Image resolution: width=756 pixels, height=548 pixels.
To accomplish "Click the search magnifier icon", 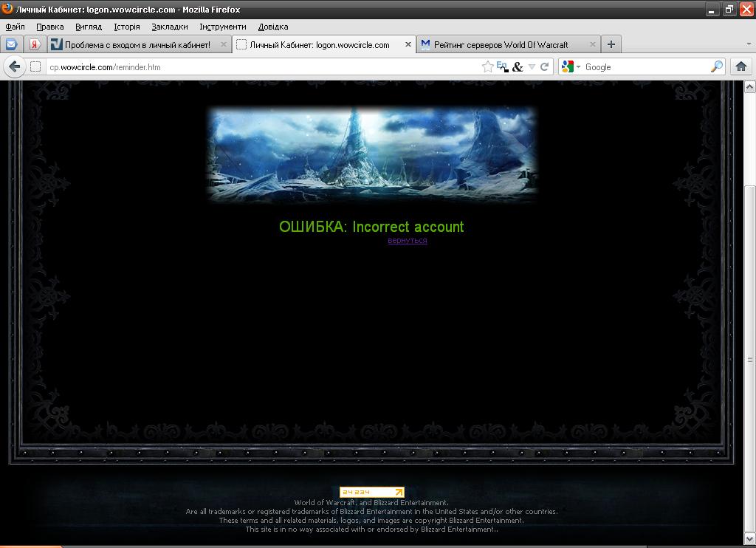I will tap(716, 66).
